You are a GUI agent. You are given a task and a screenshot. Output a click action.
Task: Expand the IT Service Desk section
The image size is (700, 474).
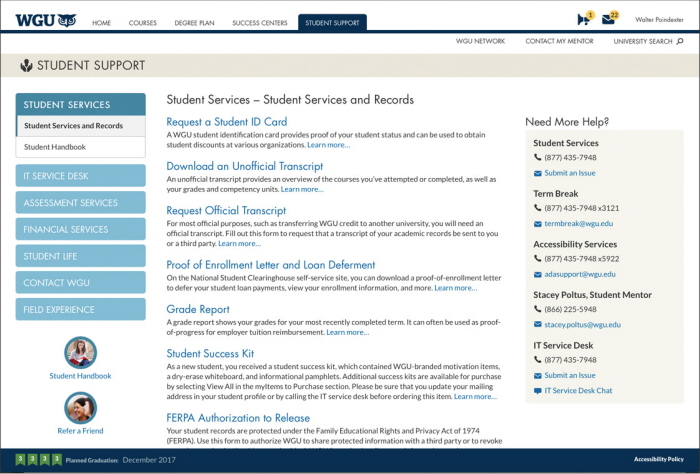point(80,176)
